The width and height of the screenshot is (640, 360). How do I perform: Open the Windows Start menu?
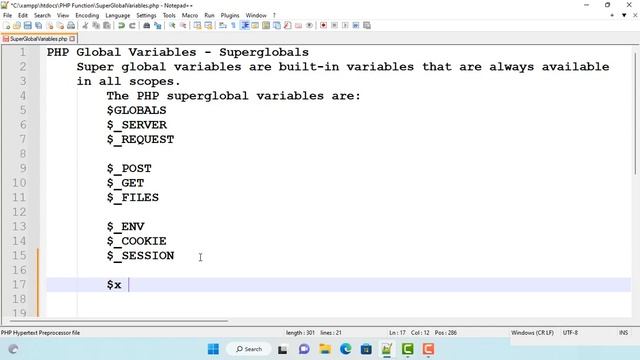pos(213,349)
